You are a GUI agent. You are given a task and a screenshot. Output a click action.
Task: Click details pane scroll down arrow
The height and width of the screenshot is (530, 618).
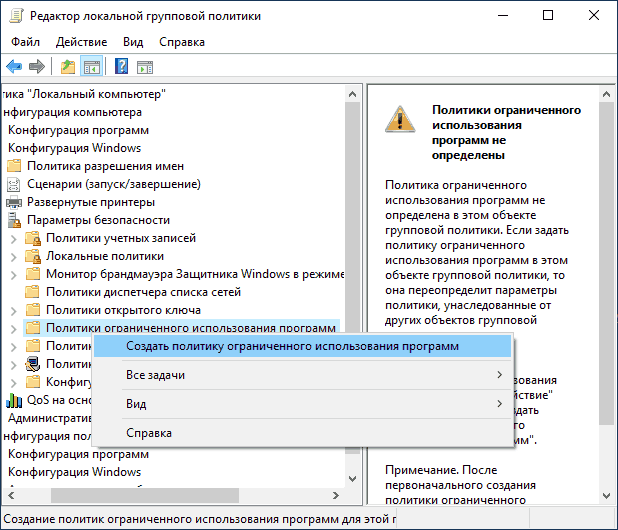(607, 496)
